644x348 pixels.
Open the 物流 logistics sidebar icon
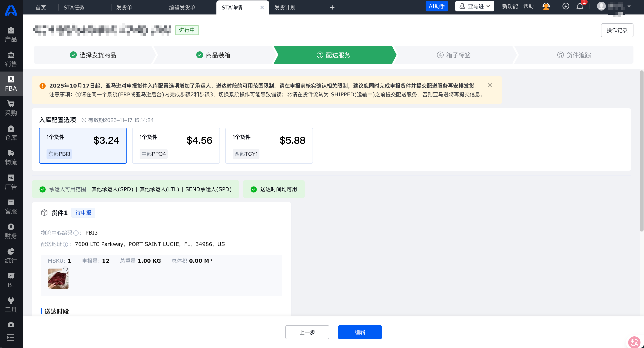(11, 158)
